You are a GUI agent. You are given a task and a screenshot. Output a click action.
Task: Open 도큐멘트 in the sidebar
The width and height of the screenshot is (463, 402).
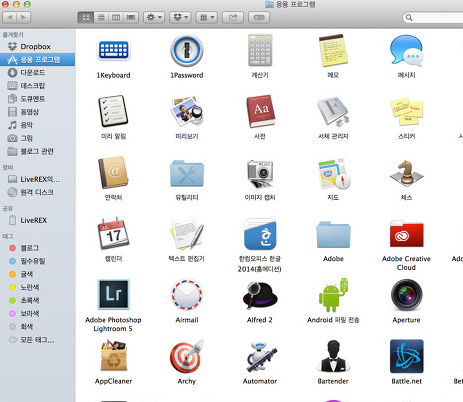[x=37, y=99]
